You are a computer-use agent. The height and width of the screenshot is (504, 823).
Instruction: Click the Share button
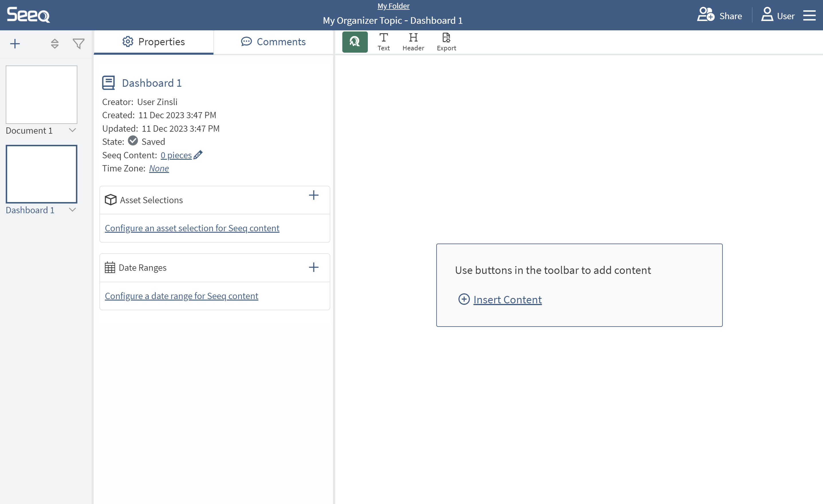point(720,15)
